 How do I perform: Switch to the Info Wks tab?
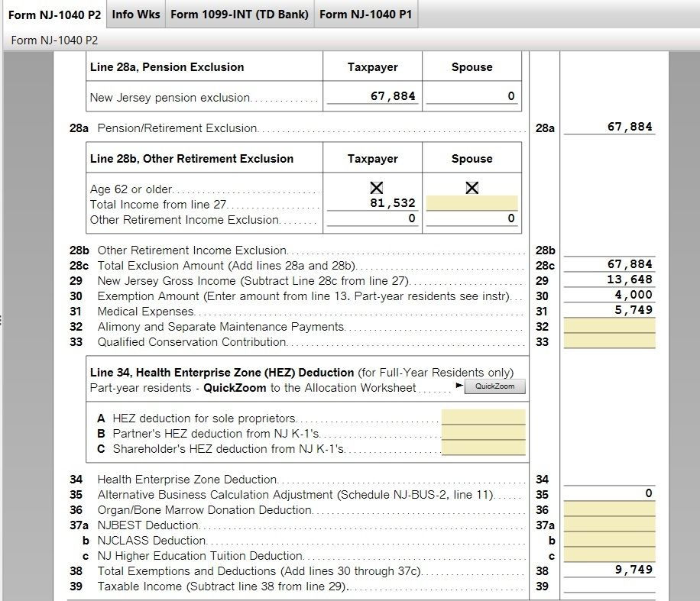[136, 15]
